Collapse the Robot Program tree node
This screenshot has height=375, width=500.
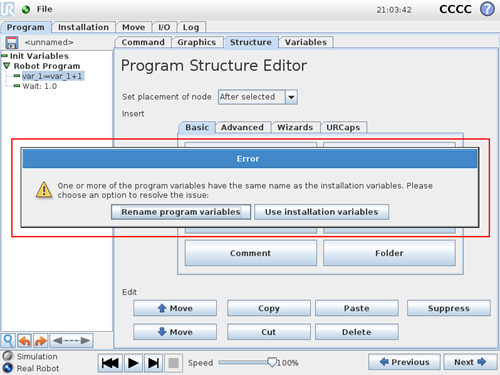[7, 66]
